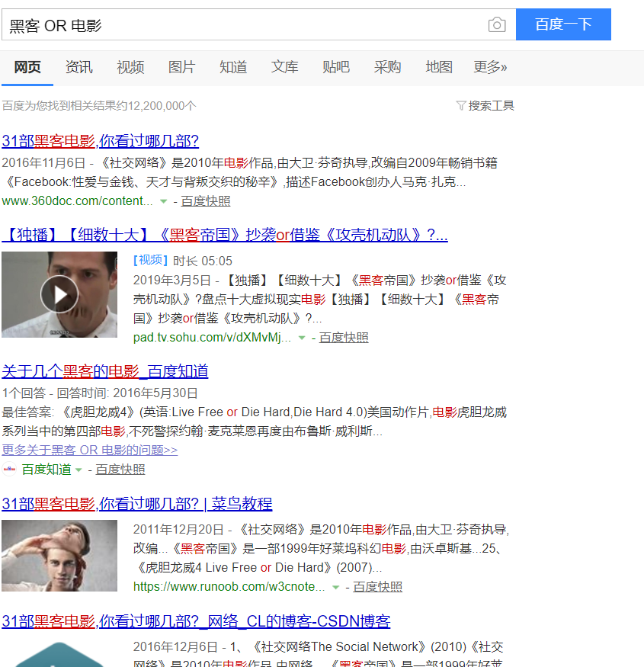Image resolution: width=644 pixels, height=667 pixels.
Task: Open the '更多关于黑客 OR 电影的问题' link
Action: [x=88, y=450]
